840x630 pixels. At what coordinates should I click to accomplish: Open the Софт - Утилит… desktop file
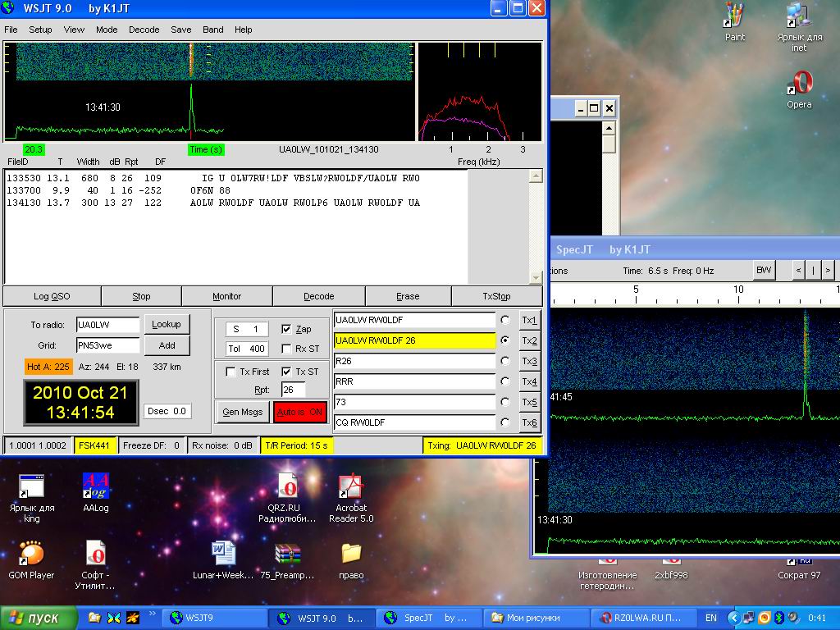(95, 565)
